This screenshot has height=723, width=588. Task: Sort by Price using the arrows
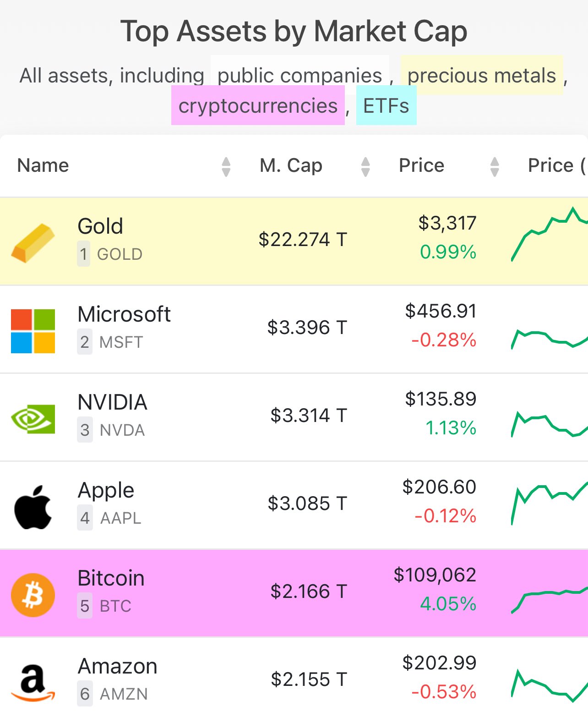coord(495,166)
